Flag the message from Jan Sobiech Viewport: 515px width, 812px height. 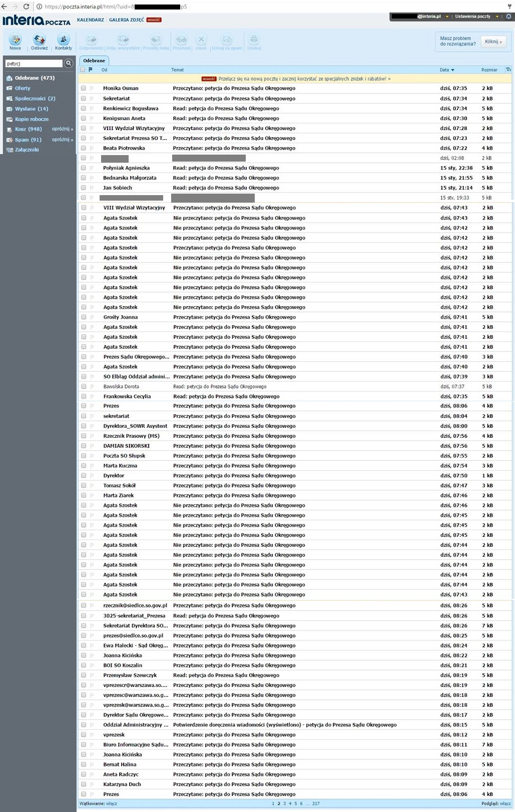pyautogui.click(x=92, y=188)
